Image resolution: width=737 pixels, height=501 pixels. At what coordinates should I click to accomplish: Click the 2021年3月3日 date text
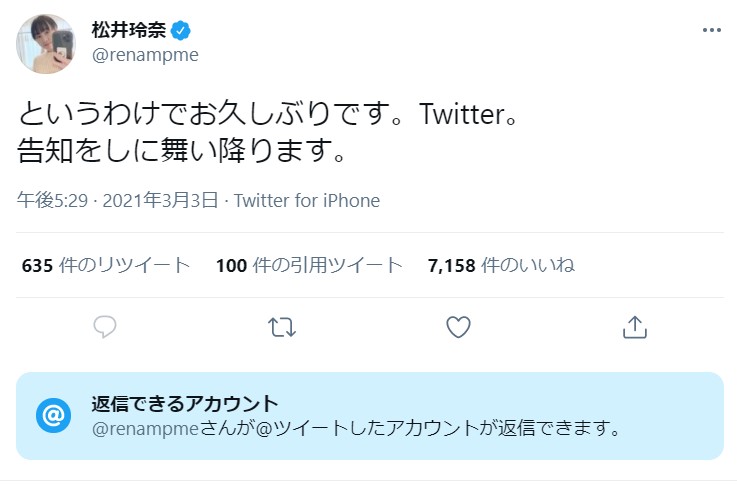tap(160, 201)
